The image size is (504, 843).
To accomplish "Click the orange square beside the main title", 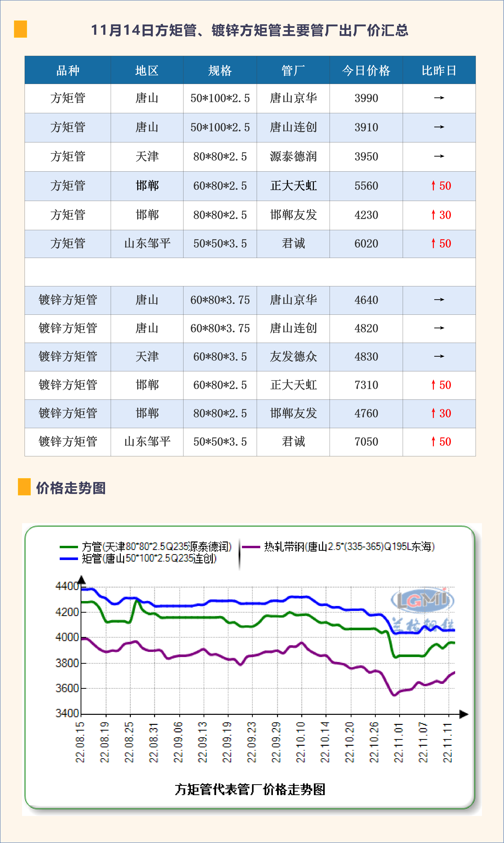I will [x=20, y=29].
